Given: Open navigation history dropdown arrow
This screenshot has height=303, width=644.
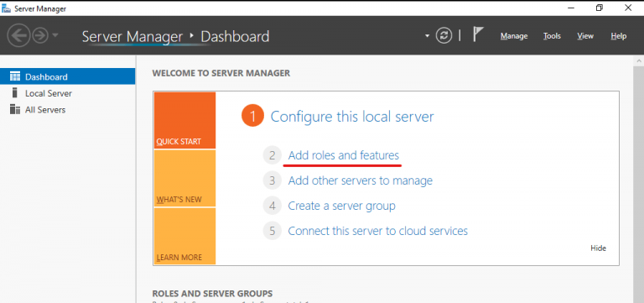Looking at the screenshot, I should [55, 35].
